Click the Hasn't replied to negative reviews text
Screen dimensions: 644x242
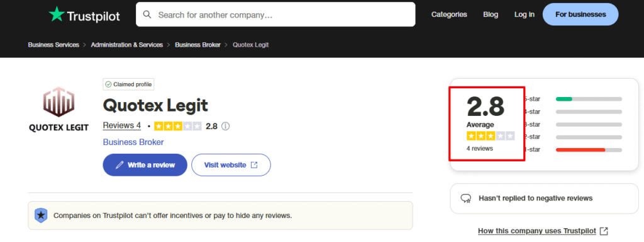536,199
